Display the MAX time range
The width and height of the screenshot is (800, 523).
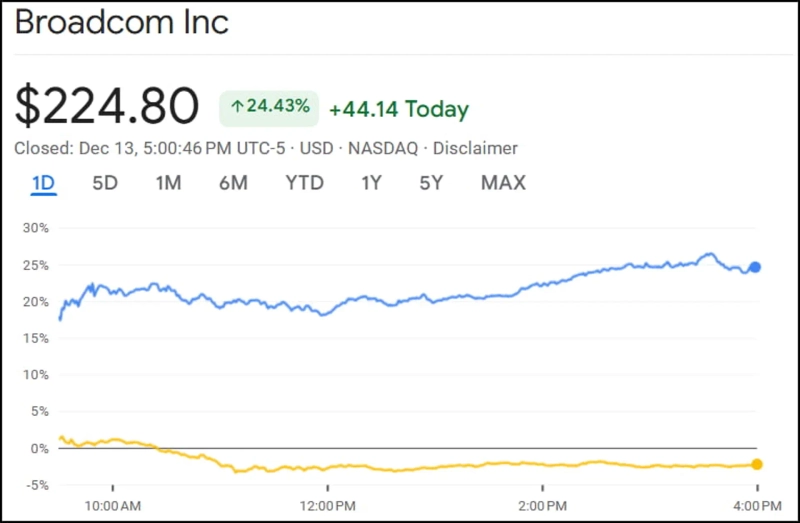[503, 183]
